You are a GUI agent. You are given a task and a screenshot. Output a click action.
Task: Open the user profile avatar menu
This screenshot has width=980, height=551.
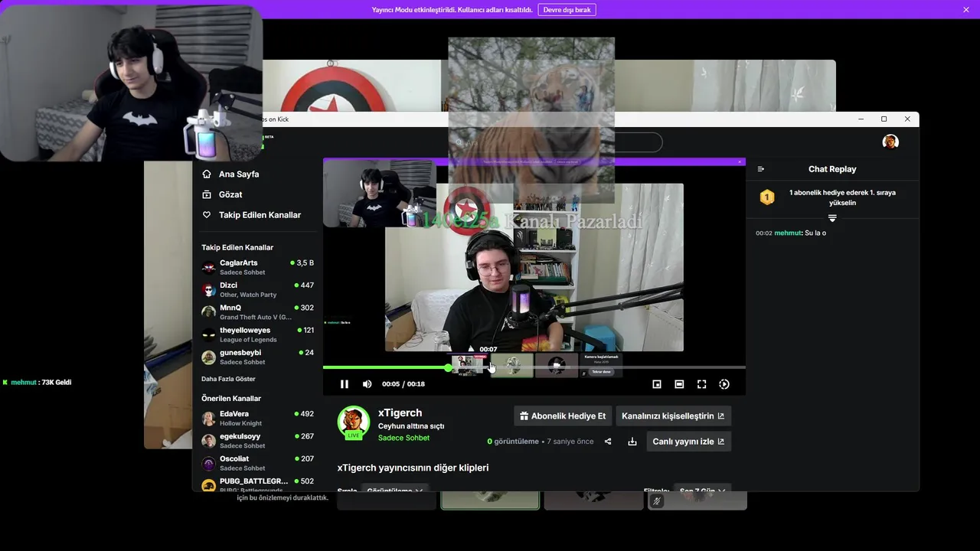tap(890, 142)
